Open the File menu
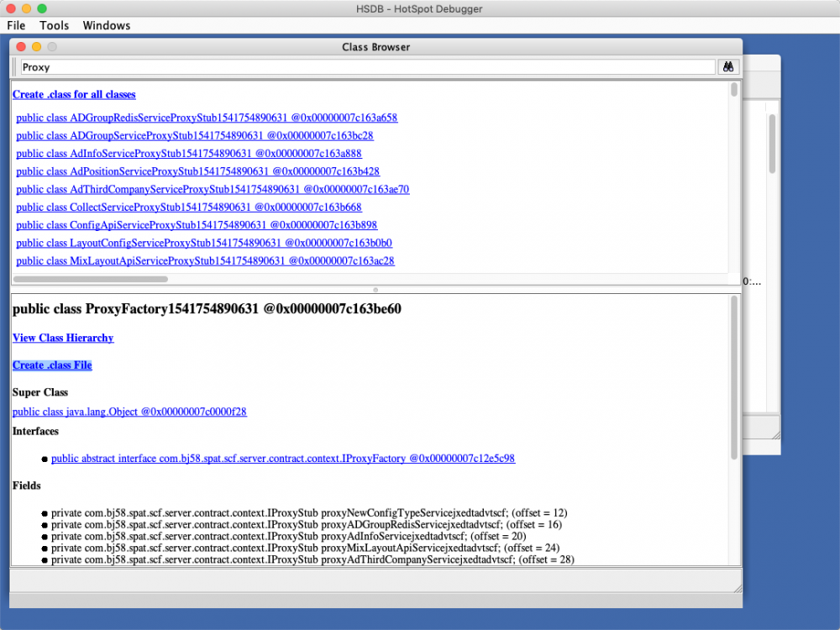The height and width of the screenshot is (630, 840). click(x=16, y=25)
